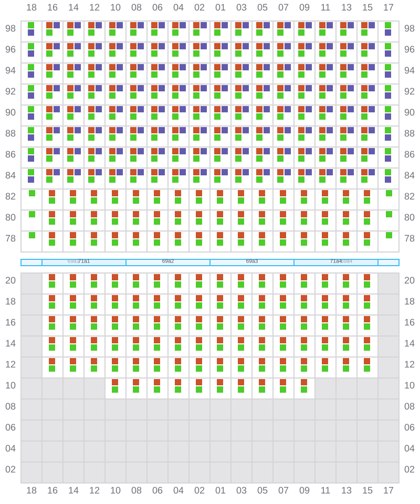Screen dimensions: 420x504
Task: Click the purple square in cell row 84, column 17
Action: click(388, 180)
